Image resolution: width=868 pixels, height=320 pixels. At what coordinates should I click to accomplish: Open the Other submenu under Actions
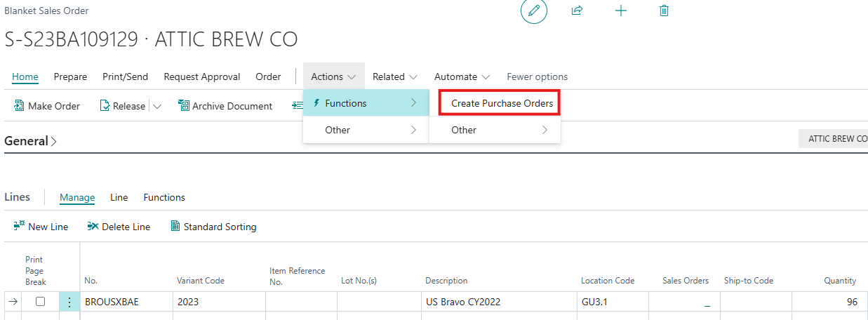point(366,130)
